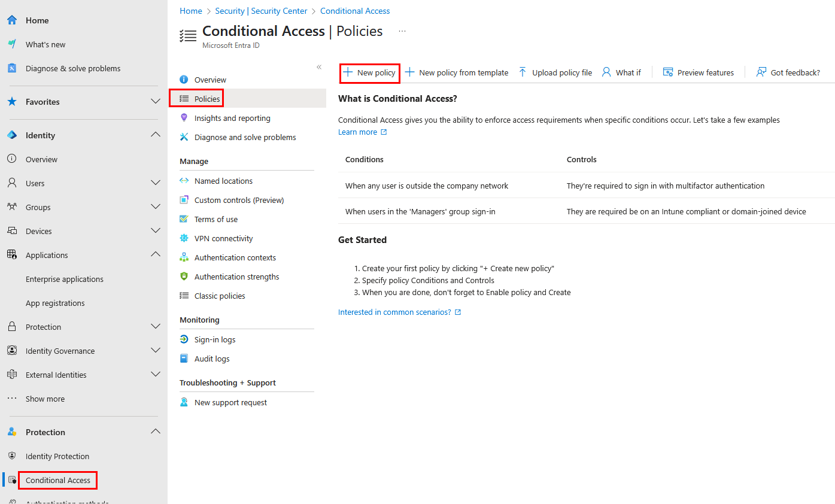
Task: Collapse the Identity section chevron
Action: [155, 135]
